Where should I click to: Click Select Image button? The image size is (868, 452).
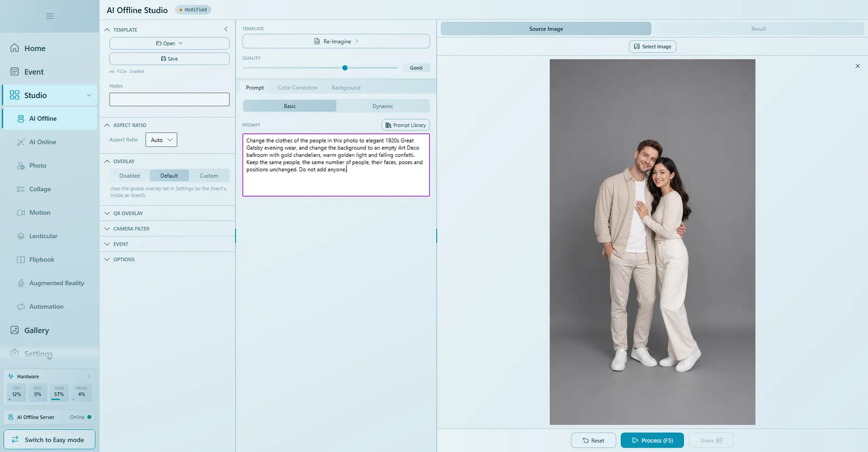point(653,47)
